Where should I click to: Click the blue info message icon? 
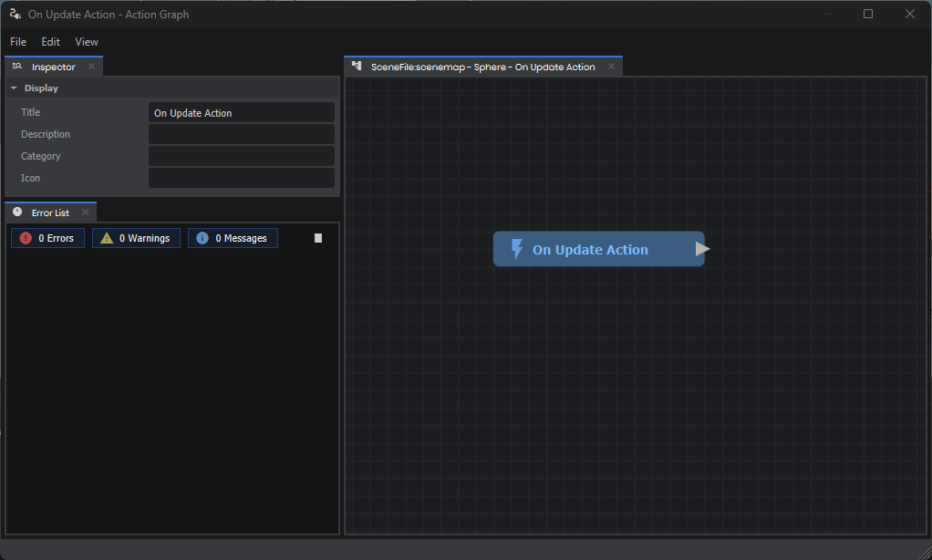[202, 237]
